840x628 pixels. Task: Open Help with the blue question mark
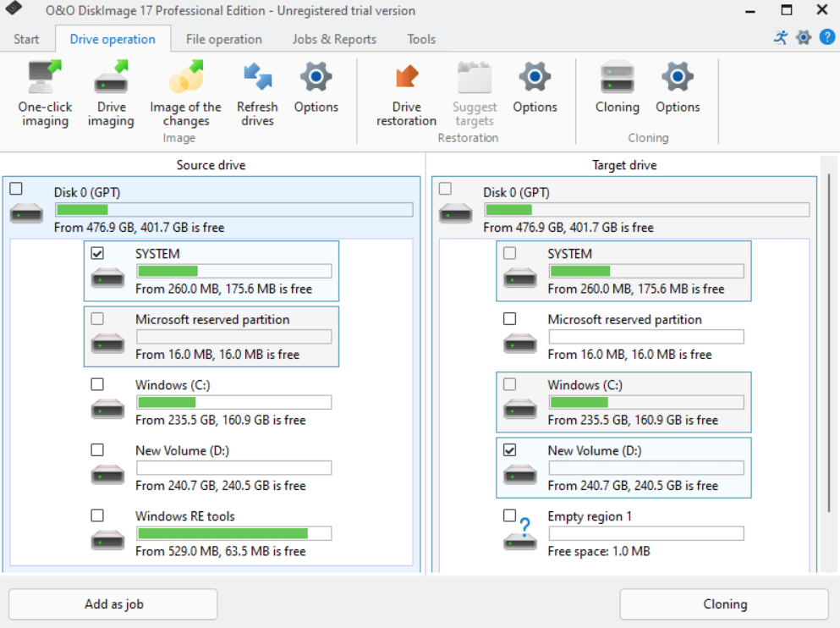click(827, 37)
